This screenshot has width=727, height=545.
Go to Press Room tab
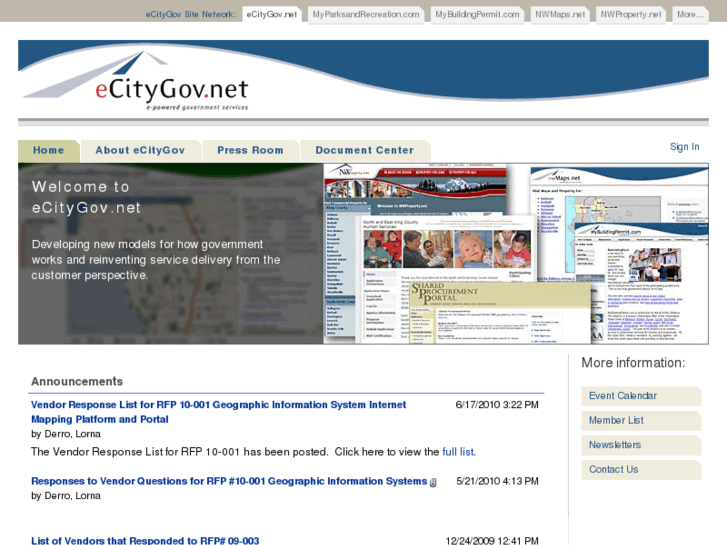(250, 151)
